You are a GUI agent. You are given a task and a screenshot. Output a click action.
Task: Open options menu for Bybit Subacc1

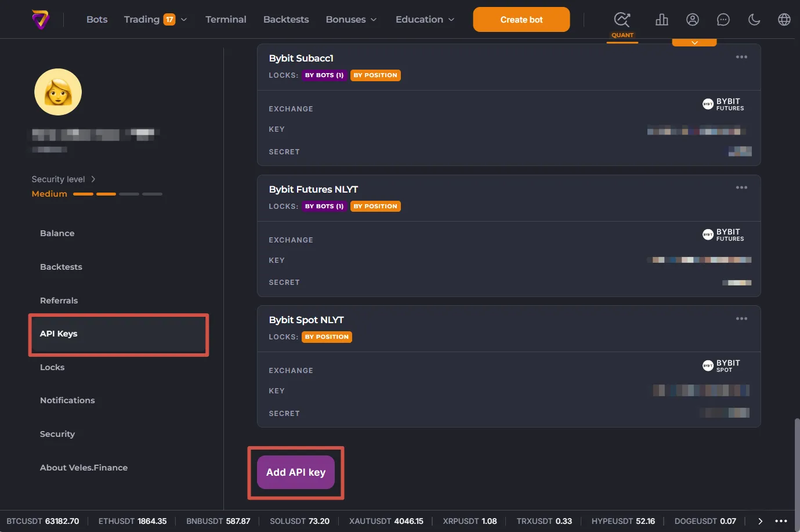coord(741,57)
